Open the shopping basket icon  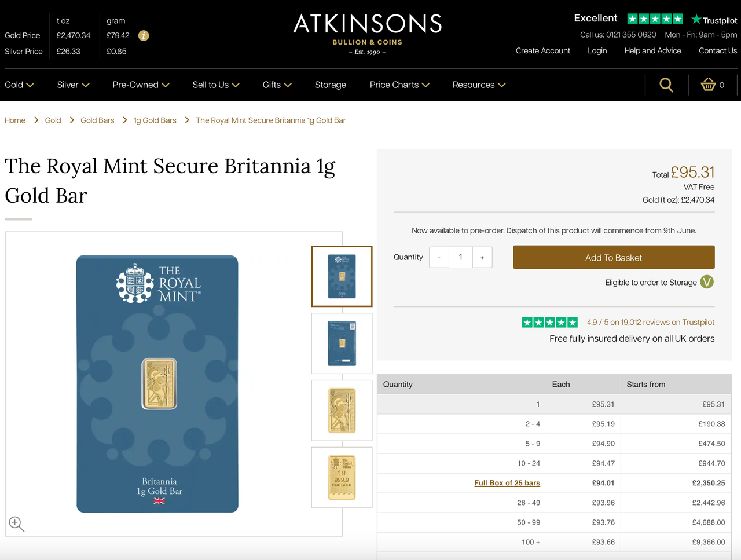(709, 85)
